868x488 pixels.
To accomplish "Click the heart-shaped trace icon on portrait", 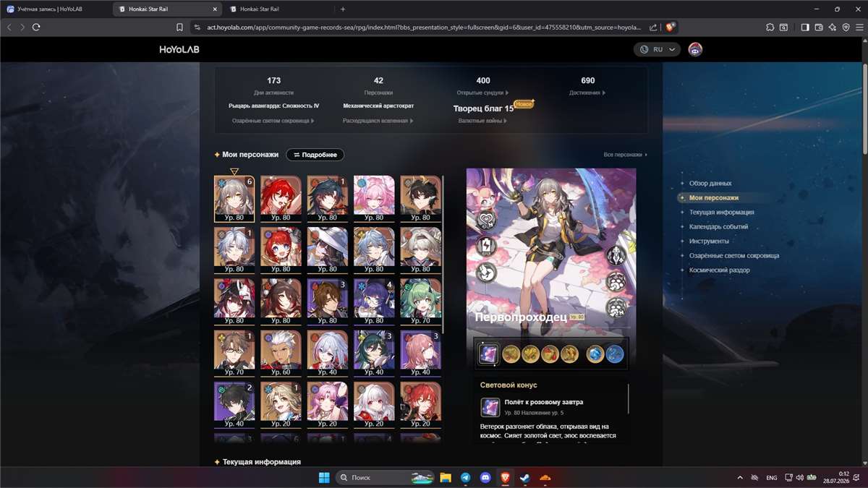I will 485,221.
